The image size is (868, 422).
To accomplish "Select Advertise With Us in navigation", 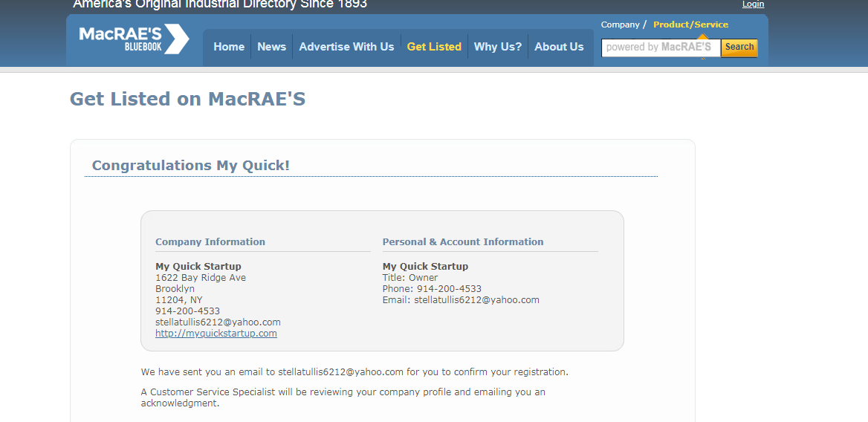I will pos(346,47).
